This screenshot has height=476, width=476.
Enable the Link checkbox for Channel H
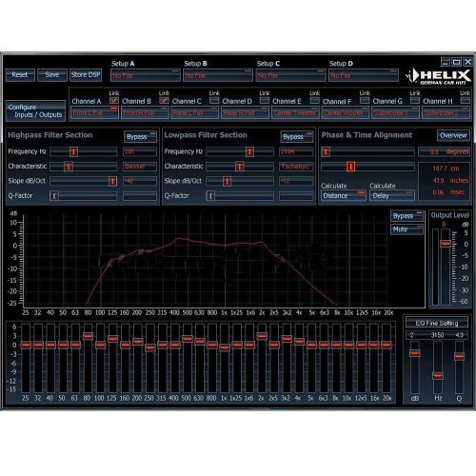pos(465,101)
